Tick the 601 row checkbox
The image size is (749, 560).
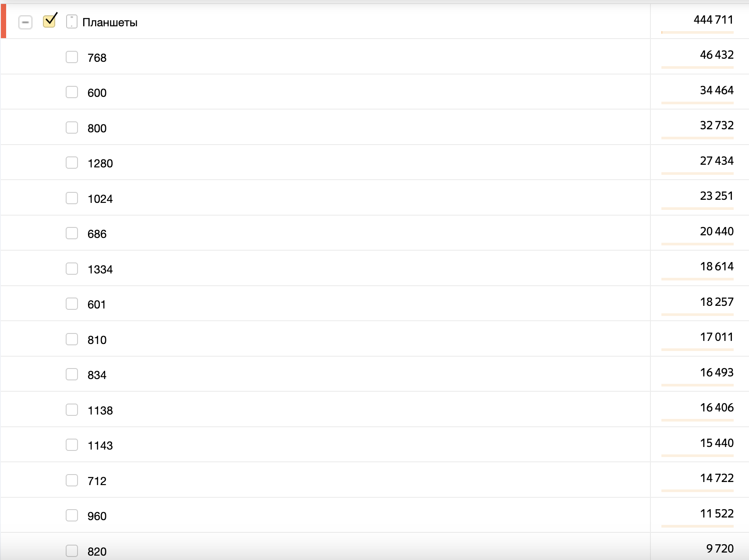pos(72,304)
